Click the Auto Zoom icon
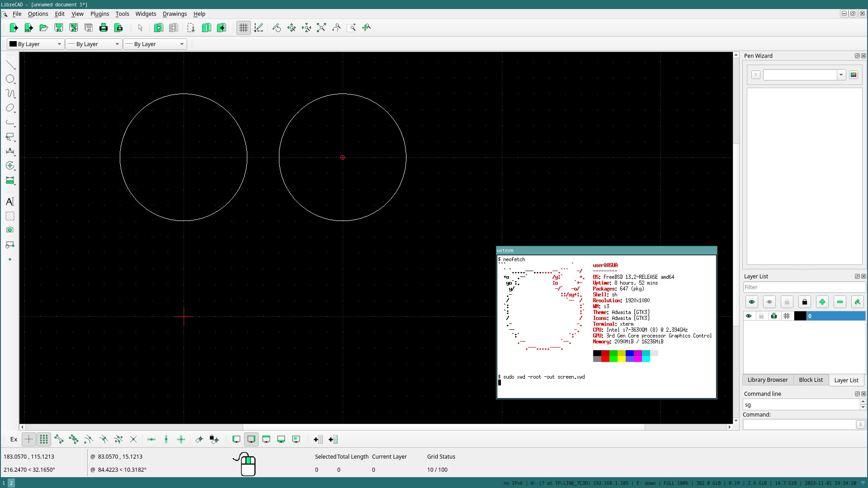868x488 pixels. [321, 28]
